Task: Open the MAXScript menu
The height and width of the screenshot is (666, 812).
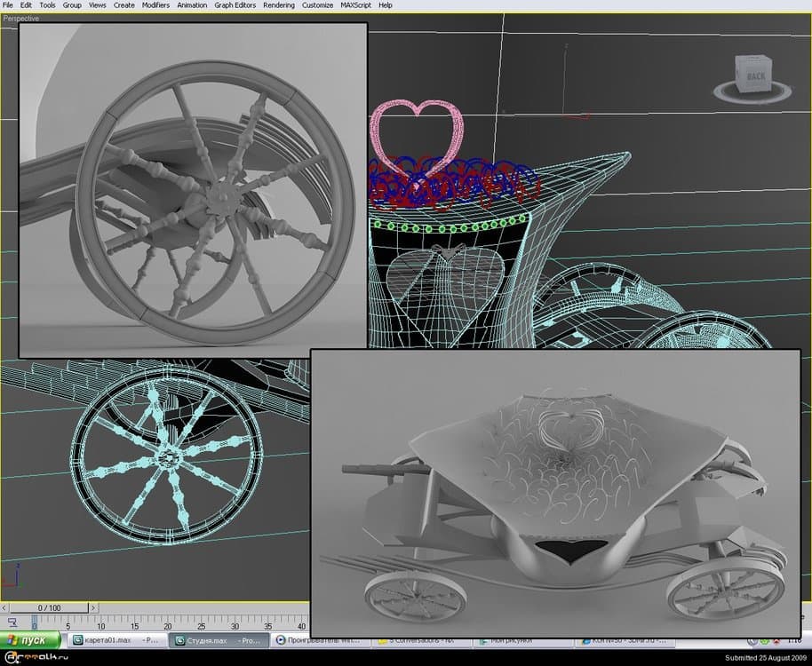Action: click(355, 5)
